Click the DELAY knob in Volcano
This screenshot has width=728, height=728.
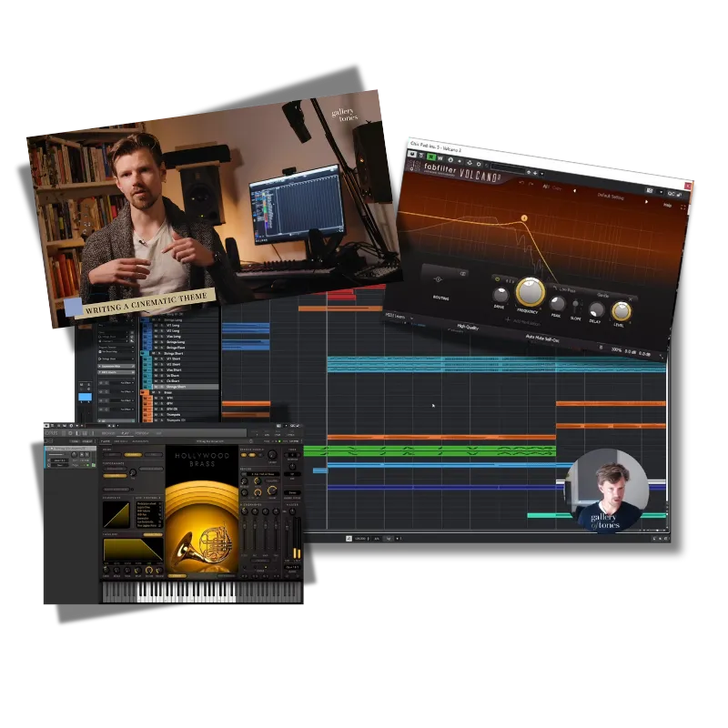point(597,309)
